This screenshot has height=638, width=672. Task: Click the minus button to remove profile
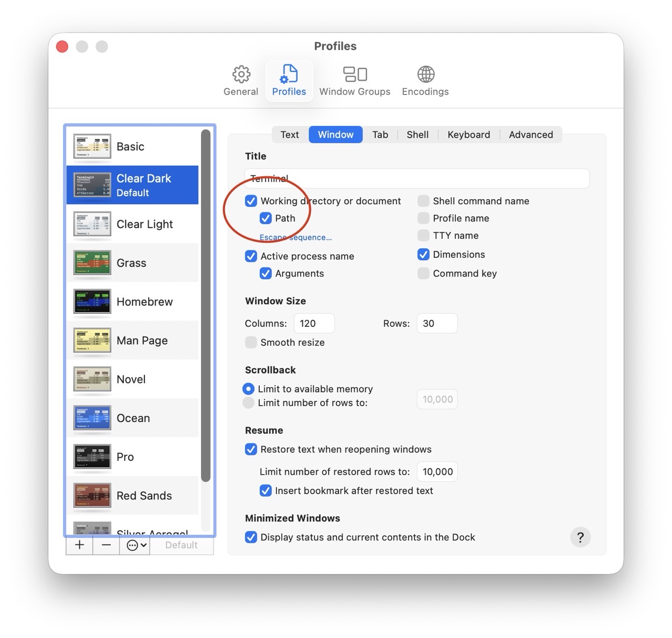tap(106, 545)
